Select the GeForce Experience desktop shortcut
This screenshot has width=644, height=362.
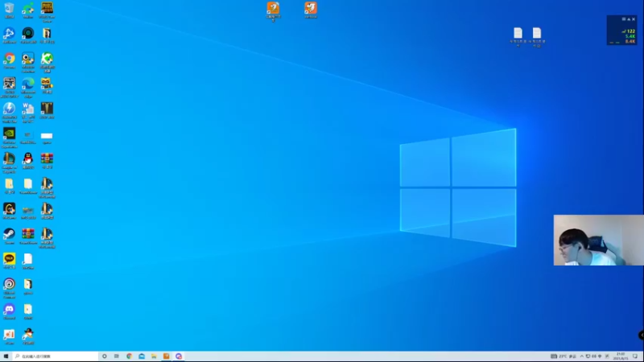point(9,137)
